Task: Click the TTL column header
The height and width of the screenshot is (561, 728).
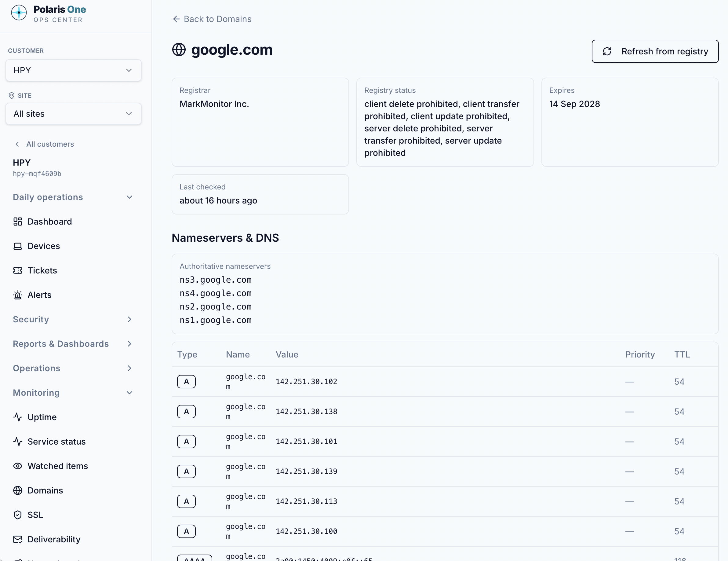Action: (x=682, y=354)
